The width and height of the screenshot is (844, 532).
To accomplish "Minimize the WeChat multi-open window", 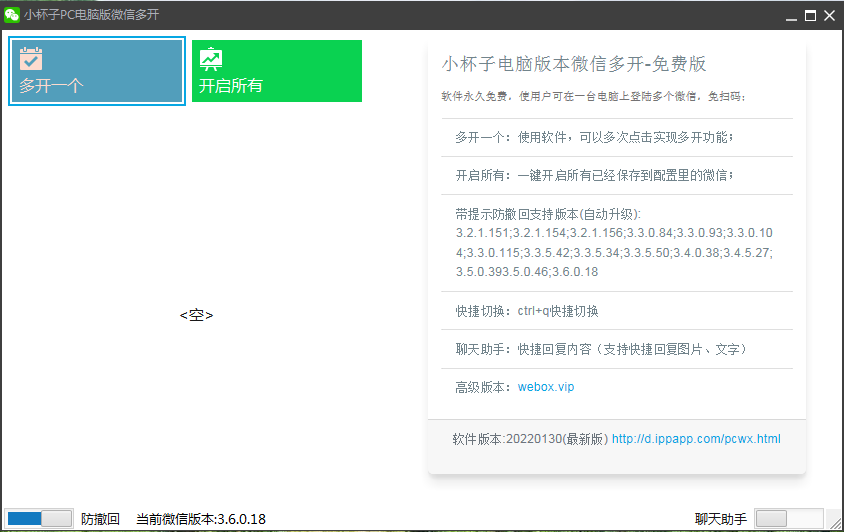I will (791, 15).
